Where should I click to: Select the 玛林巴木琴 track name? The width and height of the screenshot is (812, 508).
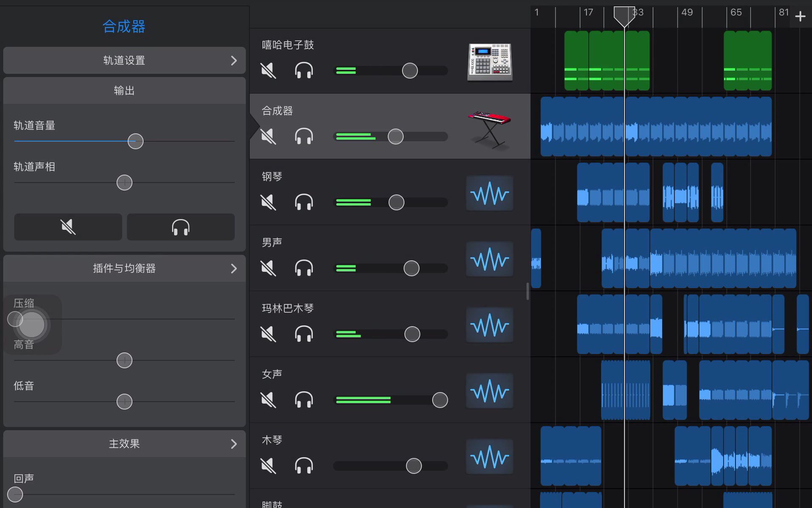click(x=288, y=308)
